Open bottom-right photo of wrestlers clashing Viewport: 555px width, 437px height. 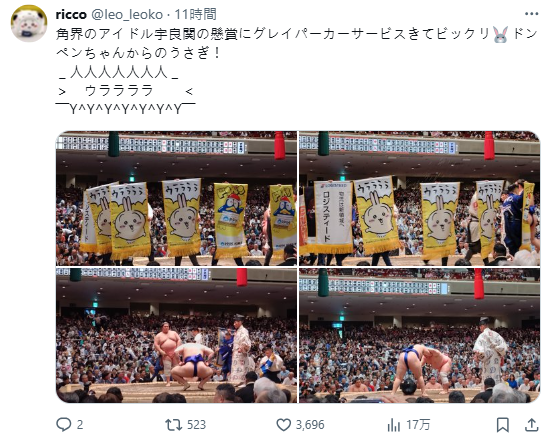click(x=419, y=335)
